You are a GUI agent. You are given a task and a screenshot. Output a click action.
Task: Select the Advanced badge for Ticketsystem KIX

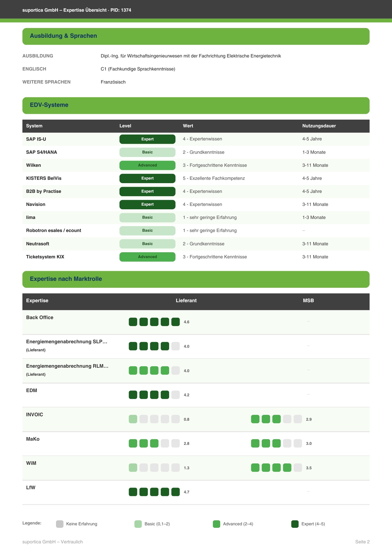(147, 257)
